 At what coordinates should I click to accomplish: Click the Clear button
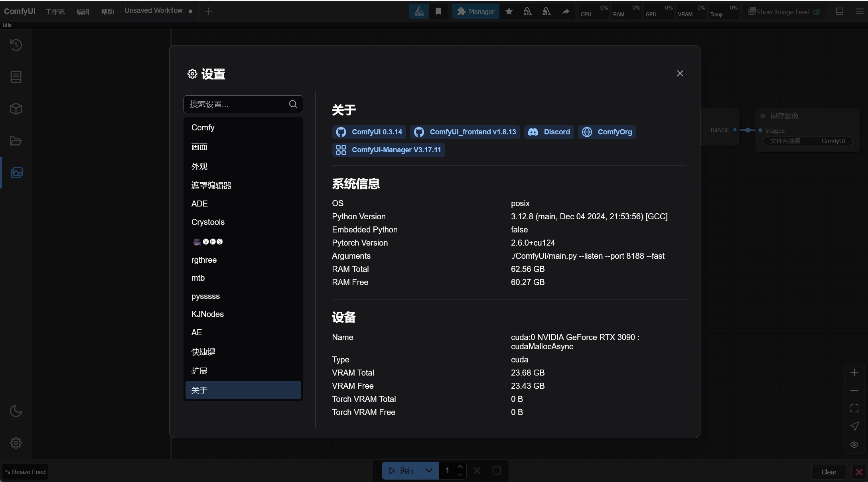click(829, 472)
